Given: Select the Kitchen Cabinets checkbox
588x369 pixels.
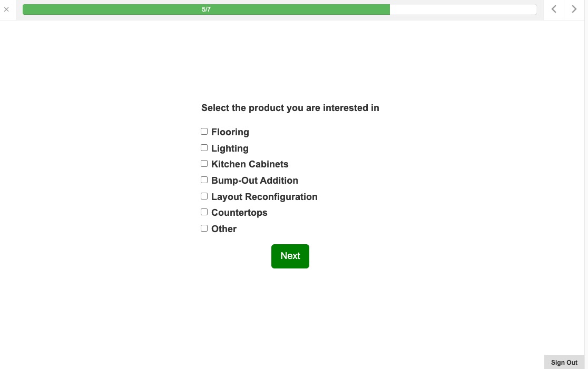Looking at the screenshot, I should point(204,164).
